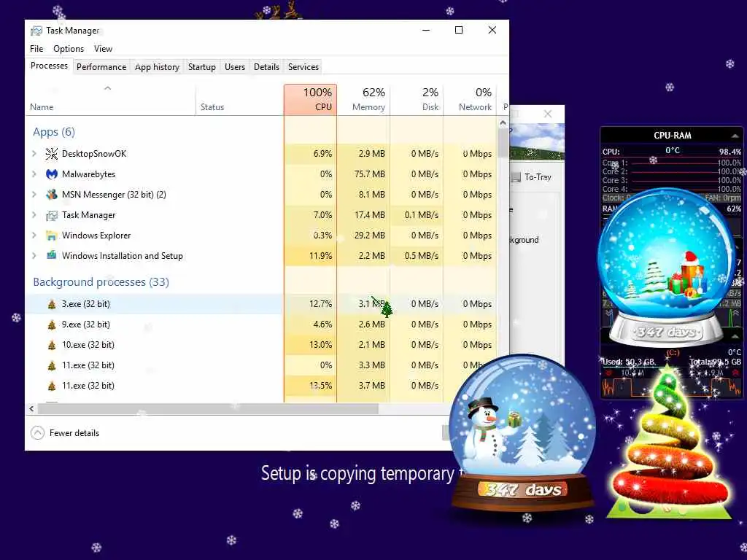This screenshot has height=560, width=747.
Task: Click To-Tray button in background window
Action: coord(531,177)
